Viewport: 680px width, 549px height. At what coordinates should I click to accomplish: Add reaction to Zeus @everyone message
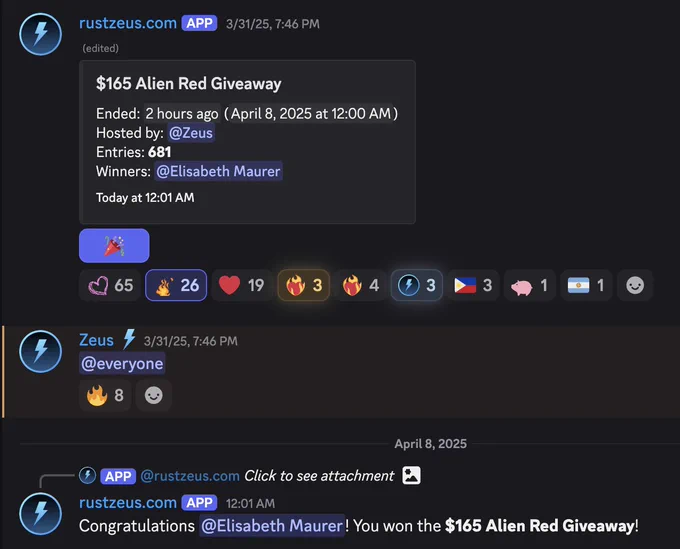coord(154,395)
